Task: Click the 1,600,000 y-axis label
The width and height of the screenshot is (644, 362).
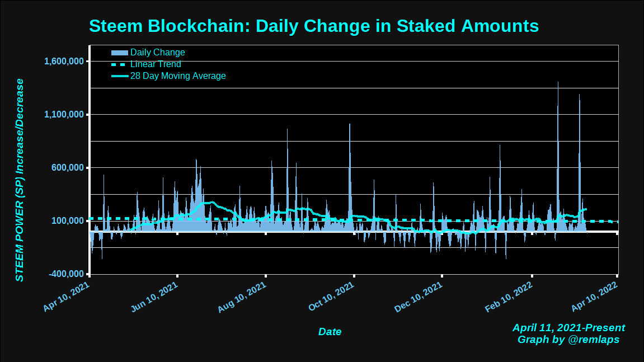Action: (x=64, y=61)
